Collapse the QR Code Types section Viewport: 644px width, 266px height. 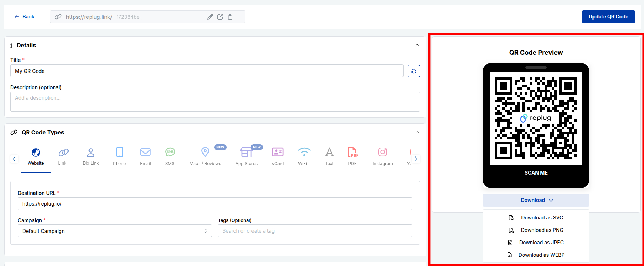point(417,132)
